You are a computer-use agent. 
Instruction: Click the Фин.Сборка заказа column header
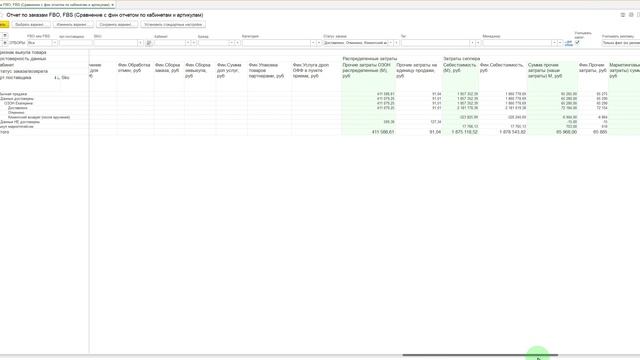click(167, 67)
